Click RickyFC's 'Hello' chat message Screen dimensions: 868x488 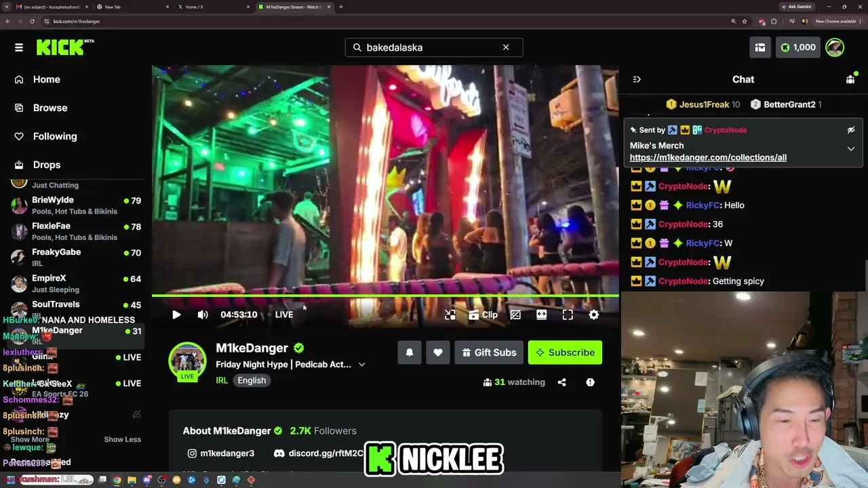[734, 205]
